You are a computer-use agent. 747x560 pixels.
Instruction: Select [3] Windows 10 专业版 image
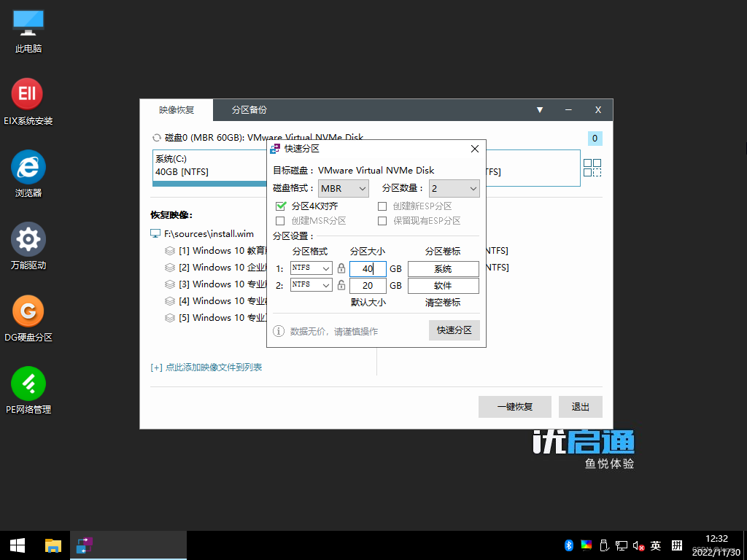point(215,284)
